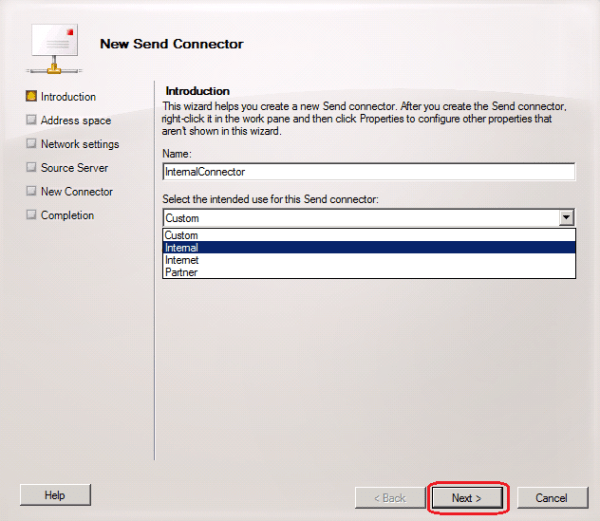Open the Source Server step label
This screenshot has height=521, width=600.
pyautogui.click(x=74, y=168)
